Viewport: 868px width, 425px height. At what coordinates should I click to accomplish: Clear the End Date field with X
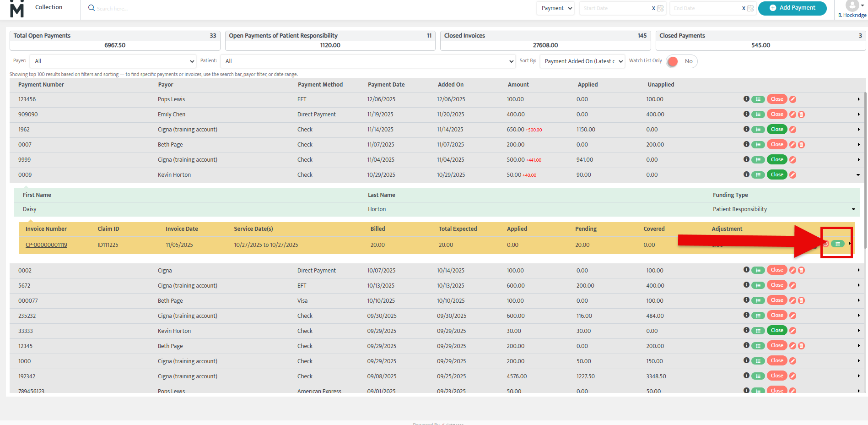[744, 8]
